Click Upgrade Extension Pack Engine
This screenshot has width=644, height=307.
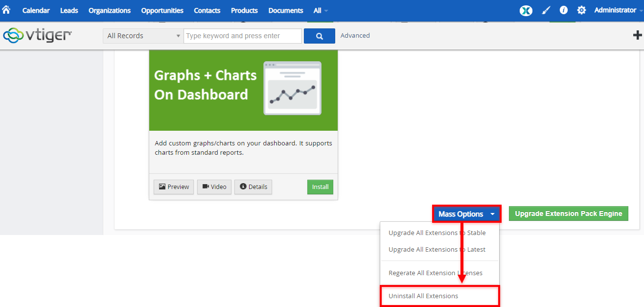coord(569,213)
